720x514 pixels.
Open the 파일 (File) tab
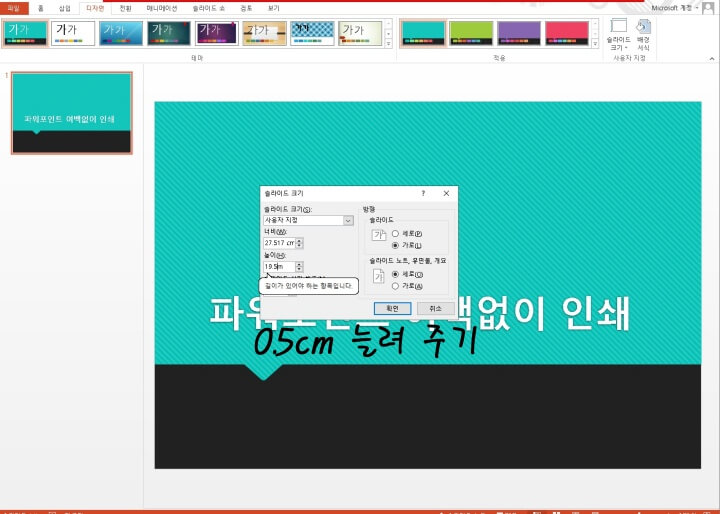tap(14, 8)
